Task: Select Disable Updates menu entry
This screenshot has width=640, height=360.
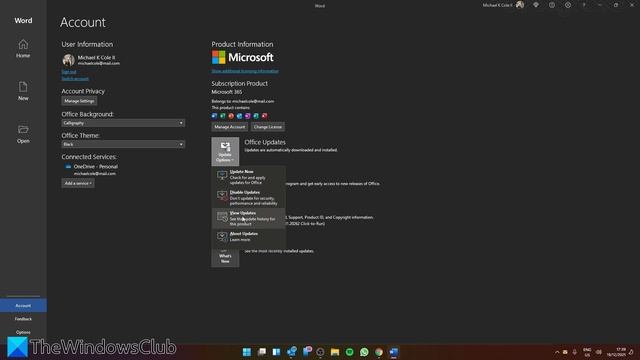Action: 249,198
